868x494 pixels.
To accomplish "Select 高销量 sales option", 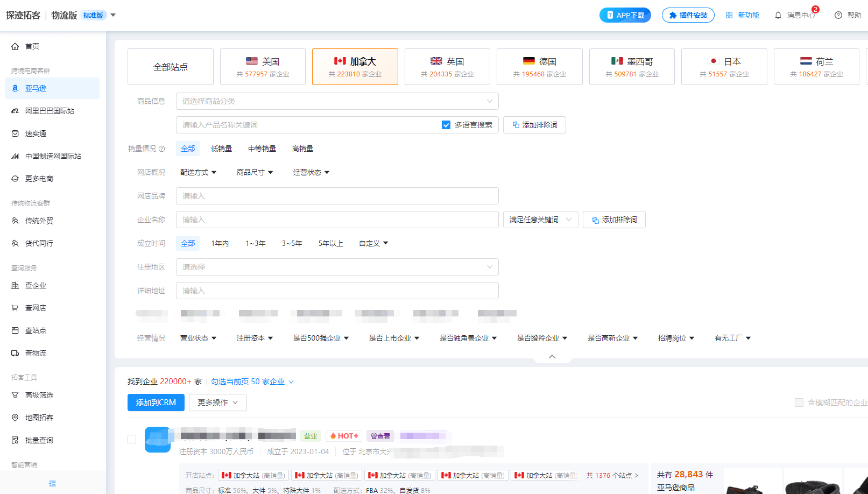I will pyautogui.click(x=302, y=149).
